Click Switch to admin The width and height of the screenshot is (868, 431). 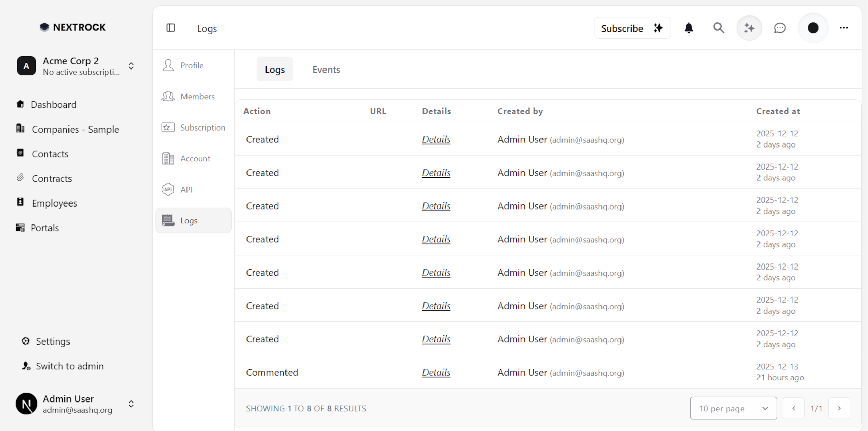(x=70, y=366)
